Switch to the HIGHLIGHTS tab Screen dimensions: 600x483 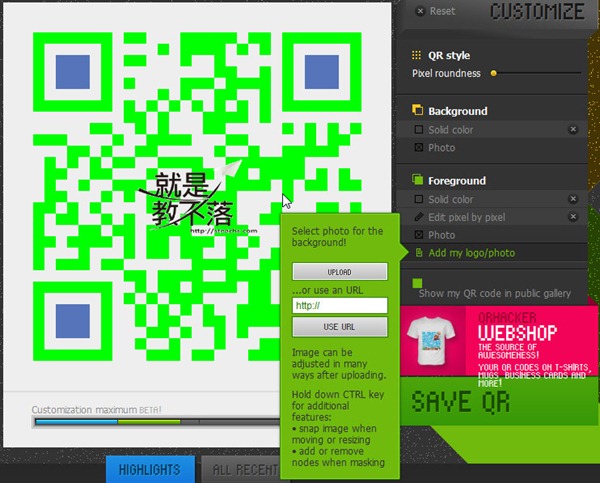pyautogui.click(x=150, y=469)
